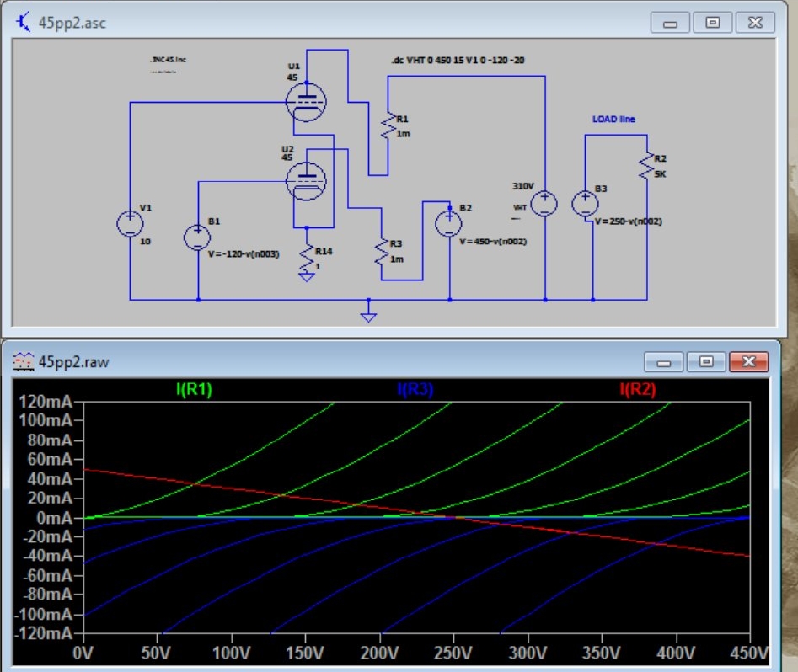Screen dimensions: 798x672
Task: Click the V1 voltage source symbol
Action: click(x=131, y=224)
